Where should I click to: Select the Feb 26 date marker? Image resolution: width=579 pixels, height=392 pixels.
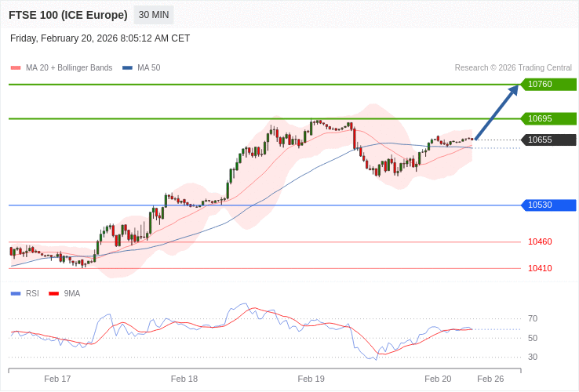click(490, 379)
